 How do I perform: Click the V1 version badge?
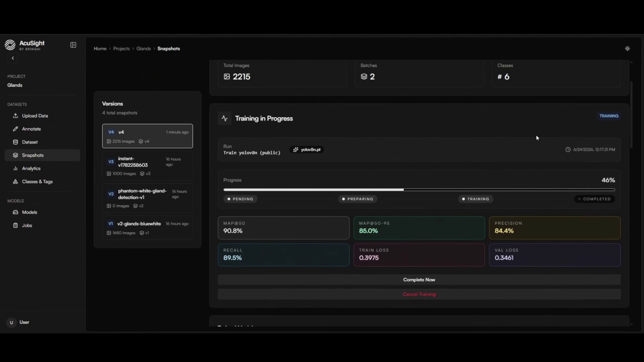pos(111,224)
